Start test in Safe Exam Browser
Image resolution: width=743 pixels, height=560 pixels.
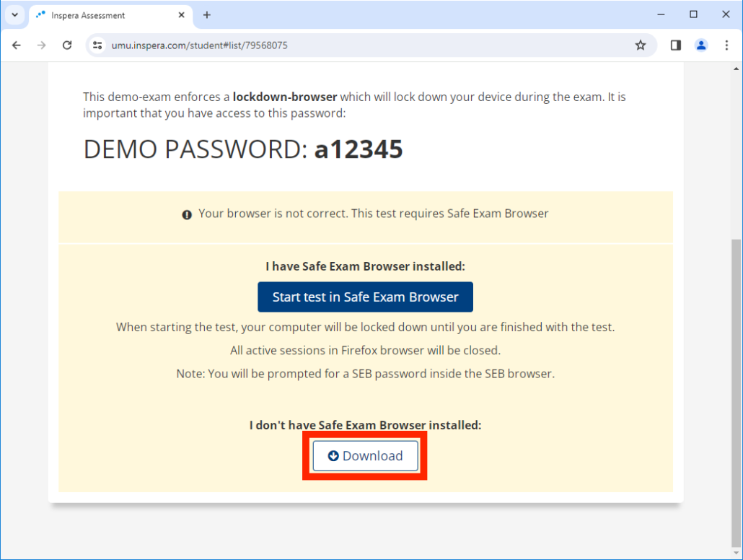[x=365, y=297]
